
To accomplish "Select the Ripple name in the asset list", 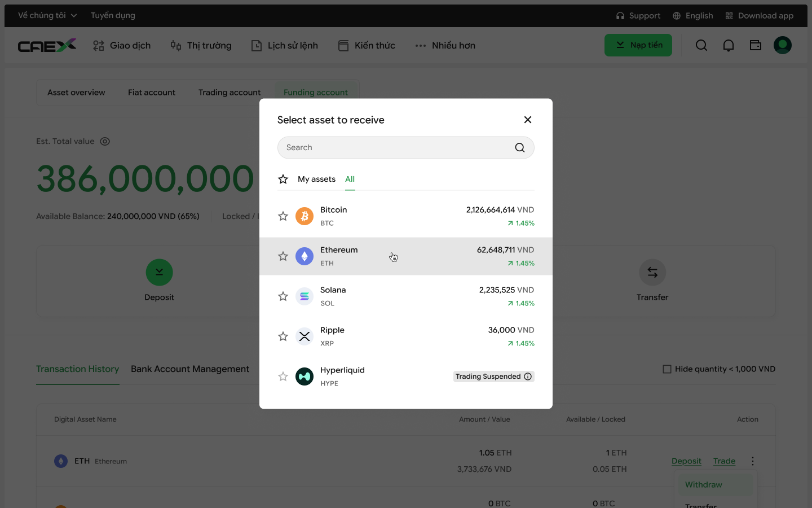I will click(332, 330).
